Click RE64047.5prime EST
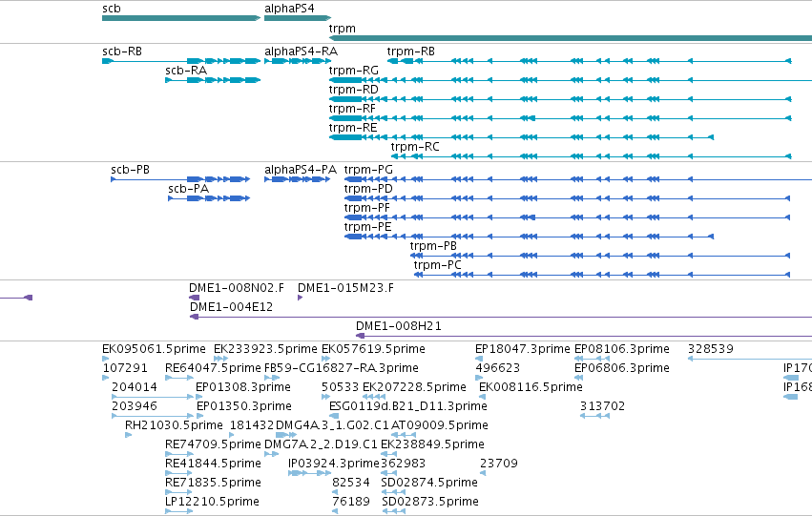This screenshot has width=812, height=516. tap(179, 378)
